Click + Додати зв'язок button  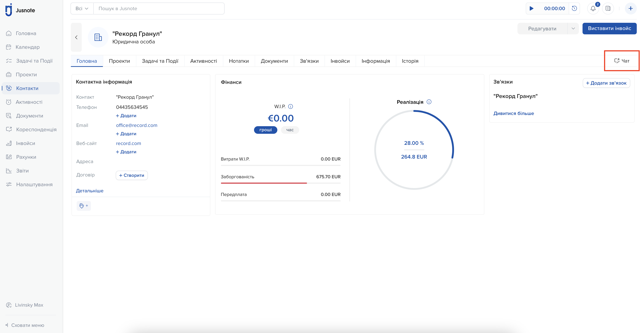click(606, 83)
